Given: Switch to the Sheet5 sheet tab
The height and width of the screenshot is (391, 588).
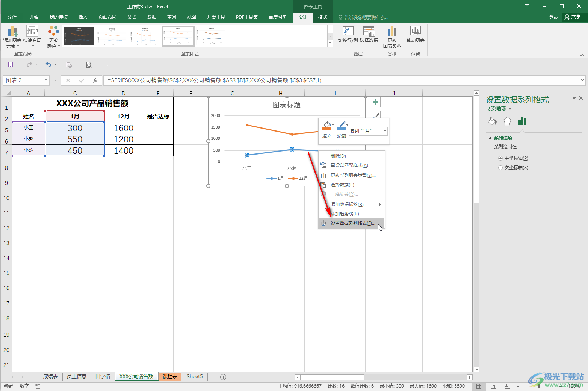Looking at the screenshot, I should (195, 377).
